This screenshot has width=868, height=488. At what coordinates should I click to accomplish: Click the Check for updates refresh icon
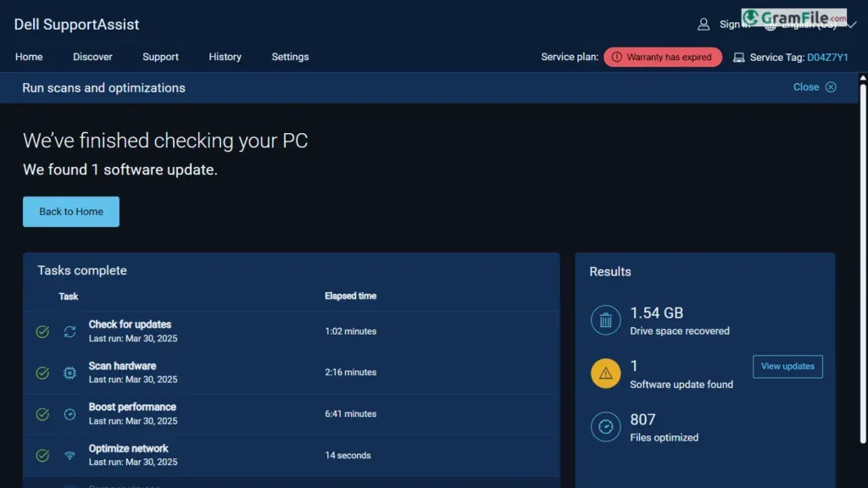(70, 331)
